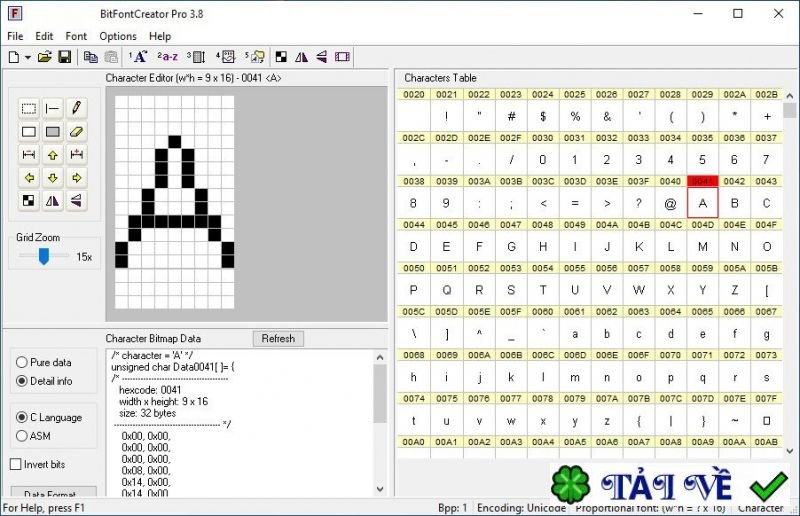Choose the rectangular selection tool
This screenshot has height=516, width=800.
click(29, 108)
